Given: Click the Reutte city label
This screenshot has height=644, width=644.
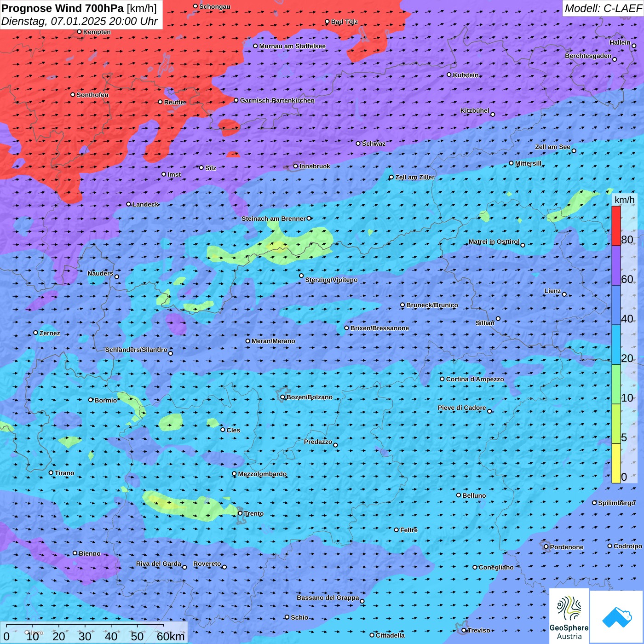Looking at the screenshot, I should coord(174,102).
